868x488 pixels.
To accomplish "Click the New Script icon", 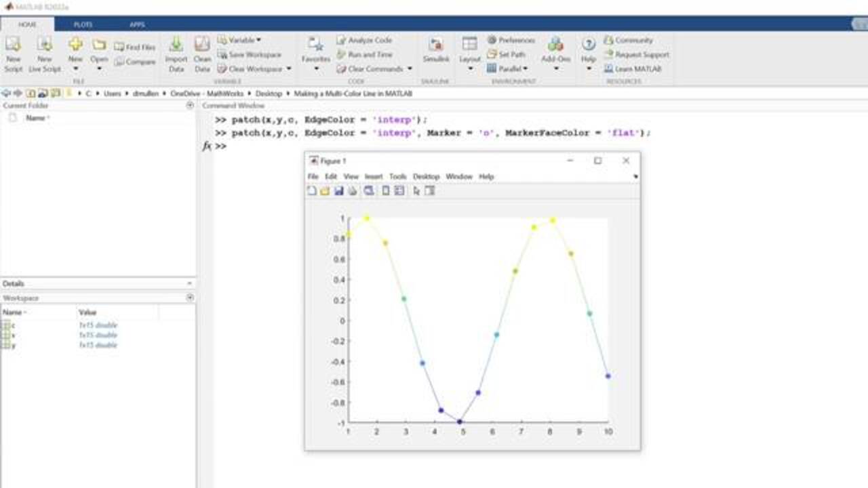I will [13, 45].
